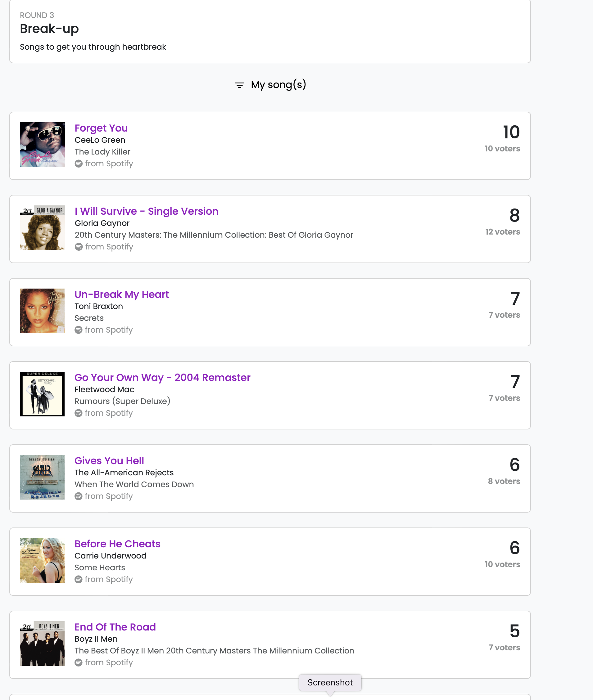Screen dimensions: 593x700
Task: Click the Spotify icon under Before He Cheats
Action: click(x=79, y=579)
